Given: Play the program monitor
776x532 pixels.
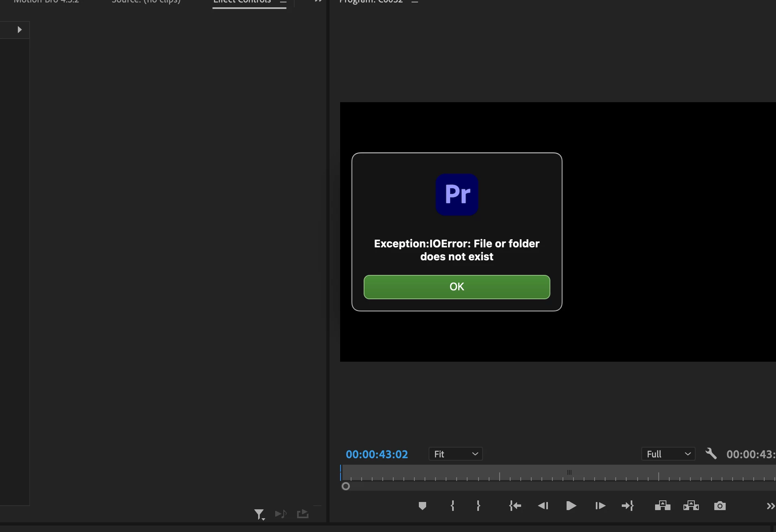Looking at the screenshot, I should 571,506.
